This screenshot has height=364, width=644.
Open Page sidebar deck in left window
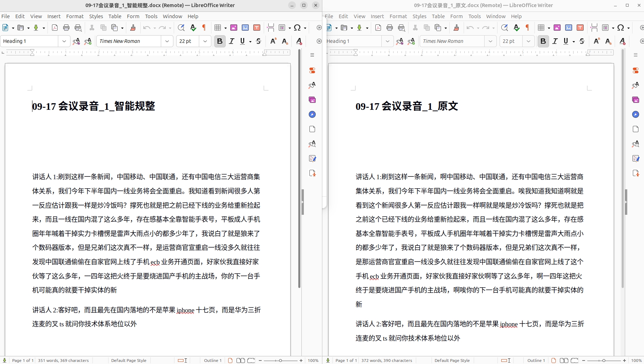[x=312, y=129]
